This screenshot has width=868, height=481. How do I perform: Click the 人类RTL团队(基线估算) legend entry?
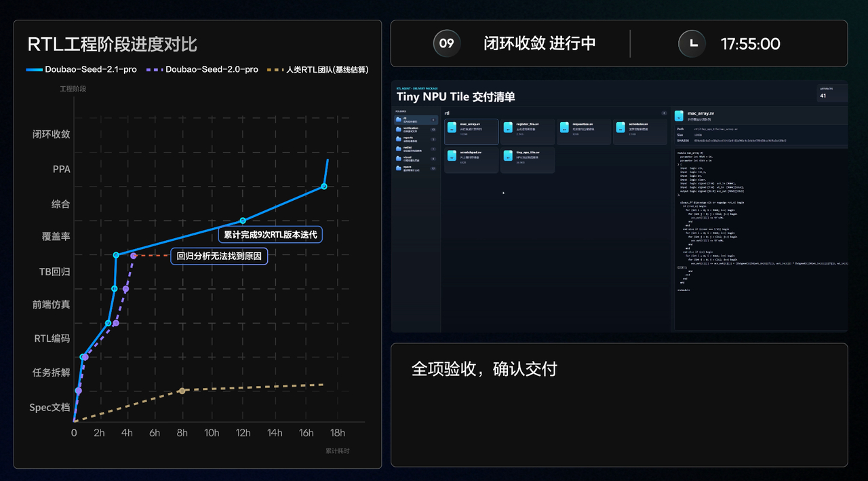(x=318, y=69)
